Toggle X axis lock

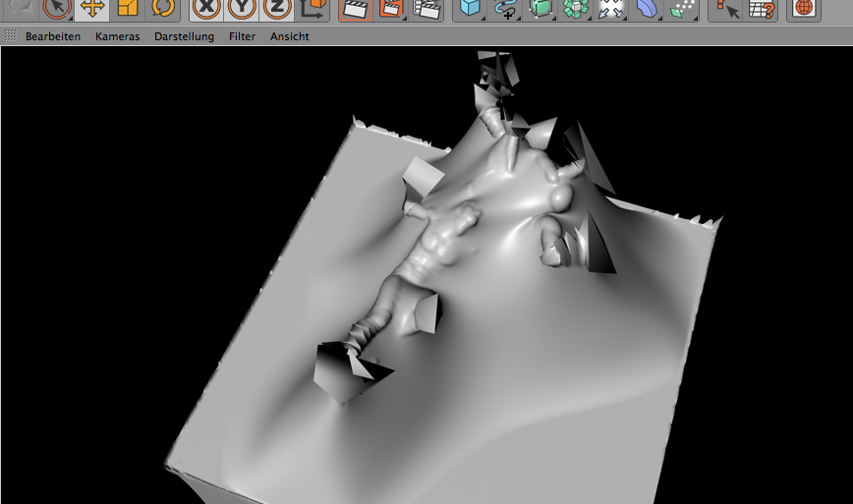click(x=206, y=8)
